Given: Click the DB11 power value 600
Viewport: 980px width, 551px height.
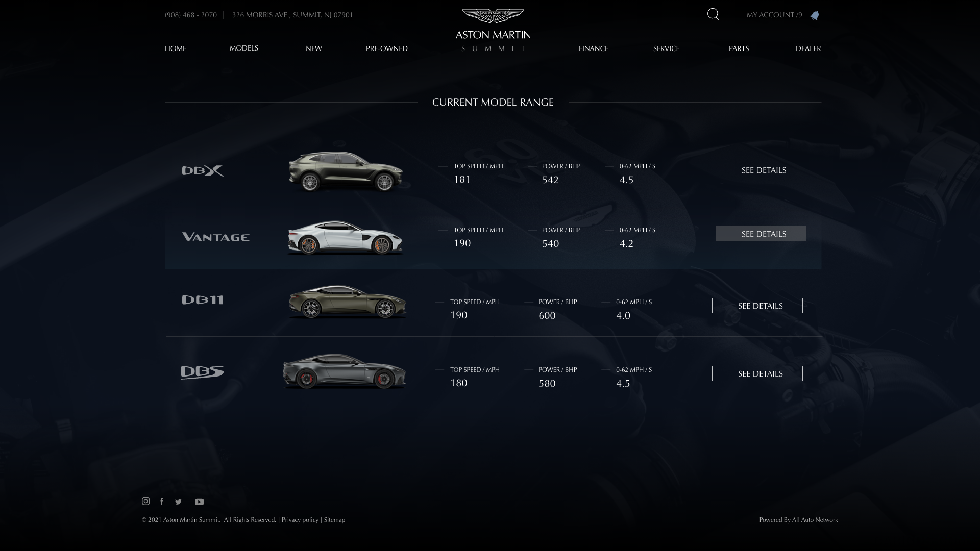Looking at the screenshot, I should pyautogui.click(x=547, y=315).
